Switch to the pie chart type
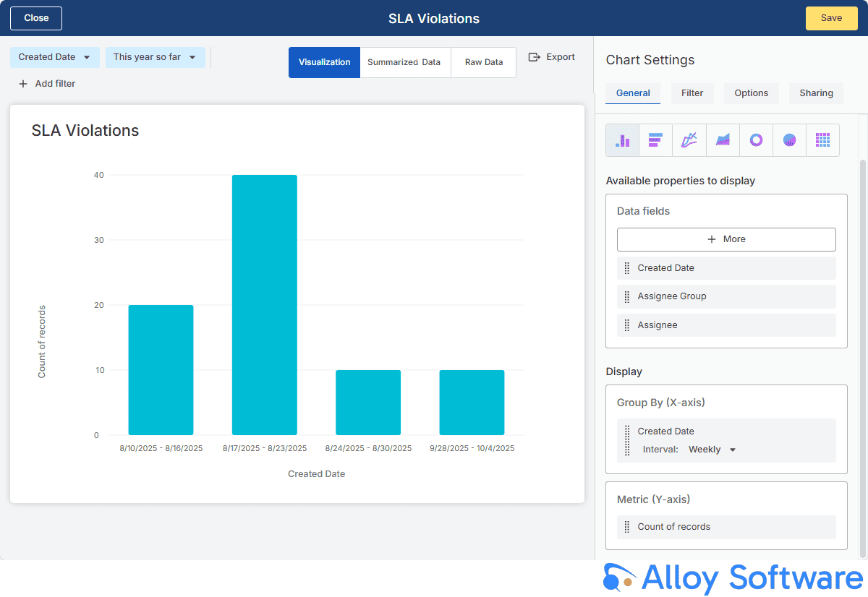Image resolution: width=868 pixels, height=597 pixels. pos(789,140)
